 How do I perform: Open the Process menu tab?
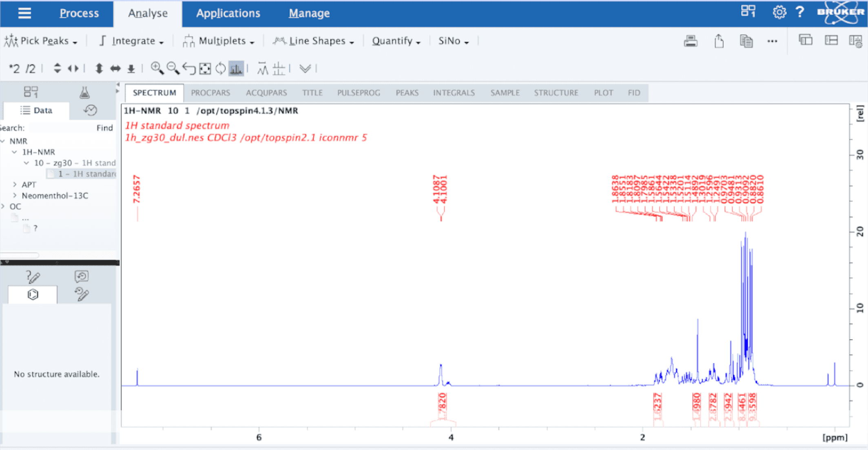pyautogui.click(x=79, y=13)
